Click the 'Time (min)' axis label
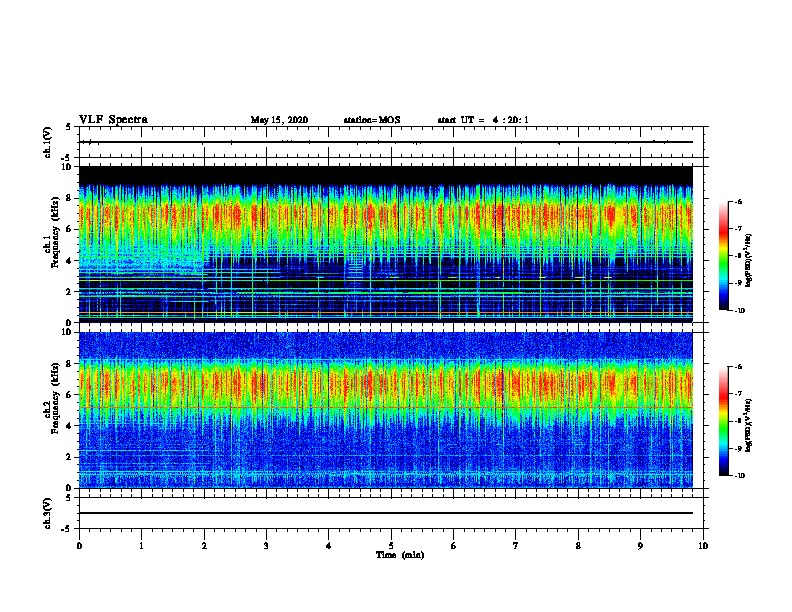This screenshot has height=612, width=792. [x=400, y=555]
